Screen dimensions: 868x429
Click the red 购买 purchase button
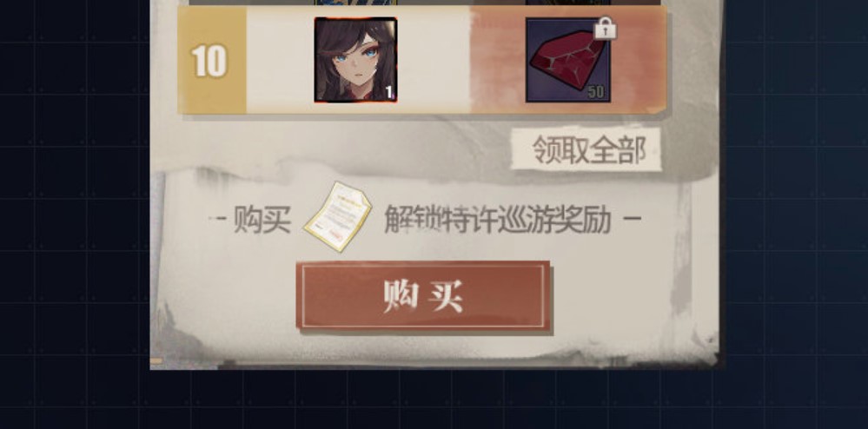coord(423,295)
